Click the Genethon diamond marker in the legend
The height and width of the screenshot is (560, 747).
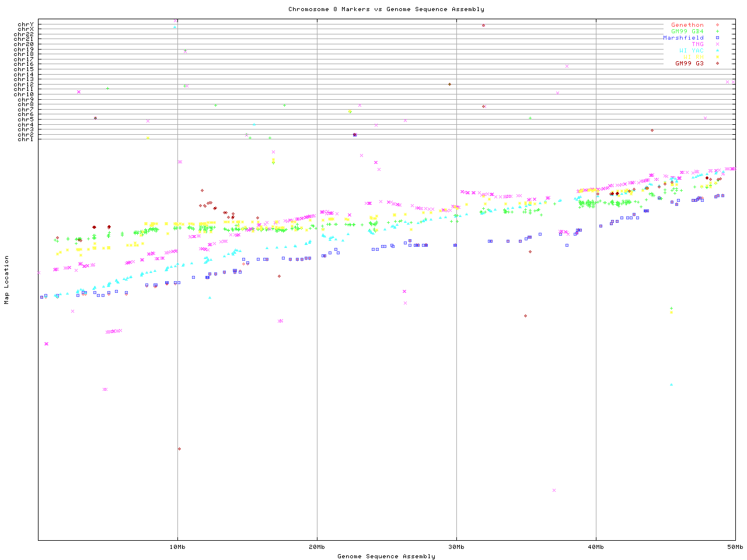717,25
